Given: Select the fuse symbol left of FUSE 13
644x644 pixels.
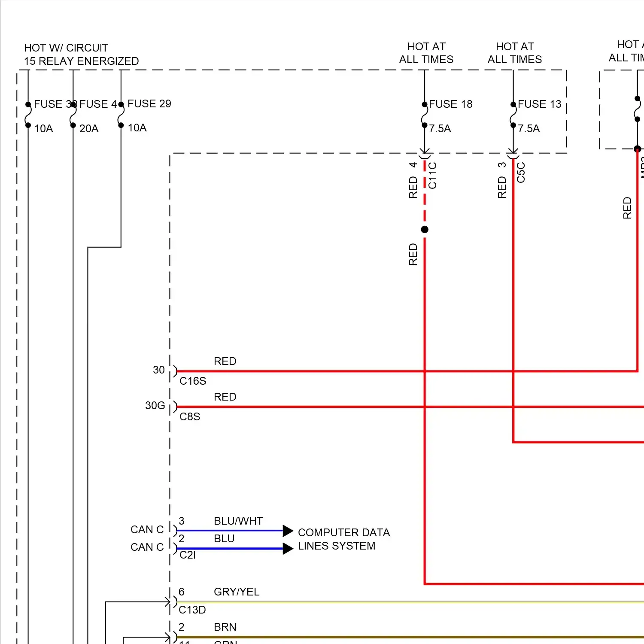Looking at the screenshot, I should 513,115.
